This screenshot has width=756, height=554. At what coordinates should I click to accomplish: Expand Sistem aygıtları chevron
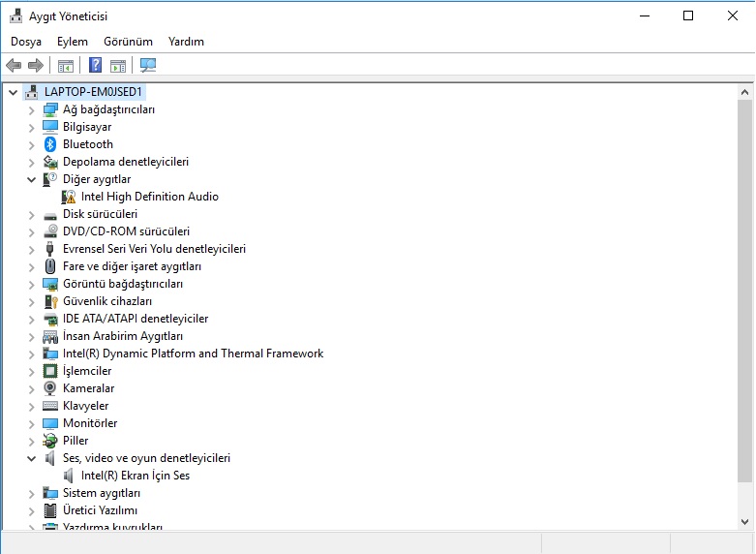click(31, 493)
